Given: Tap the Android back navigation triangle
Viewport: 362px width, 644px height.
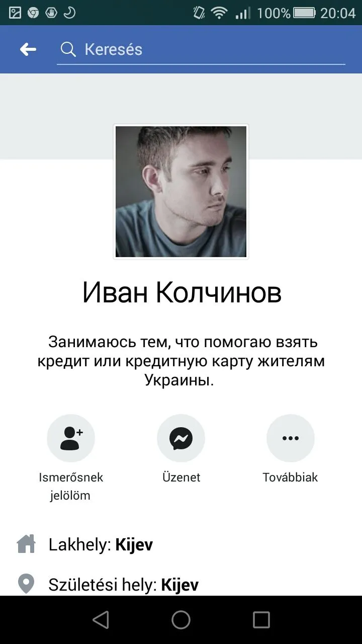Looking at the screenshot, I should pyautogui.click(x=101, y=620).
